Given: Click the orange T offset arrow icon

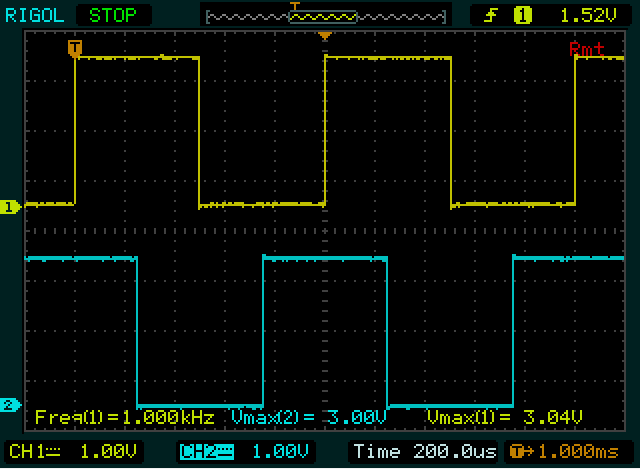Looking at the screenshot, I should (x=521, y=452).
